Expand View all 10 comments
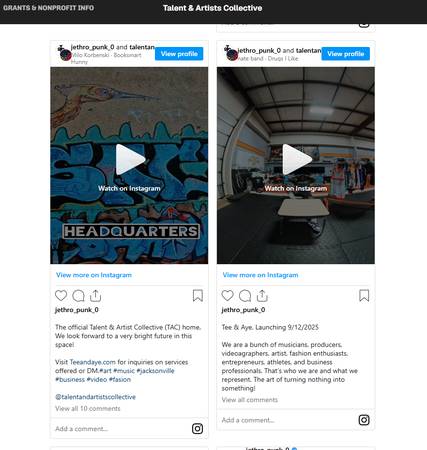The image size is (427, 450). click(x=88, y=408)
